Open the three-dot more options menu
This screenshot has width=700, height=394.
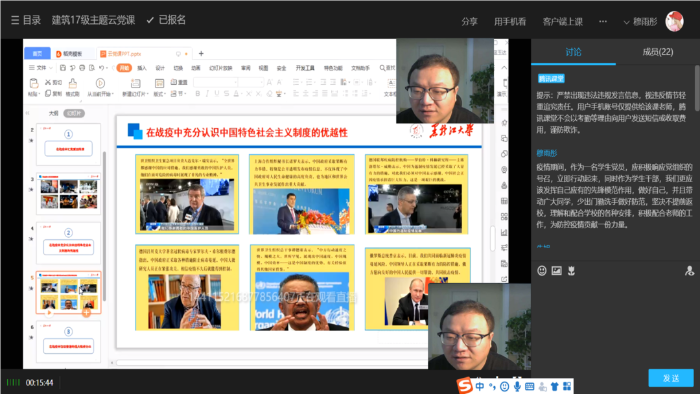(x=603, y=21)
